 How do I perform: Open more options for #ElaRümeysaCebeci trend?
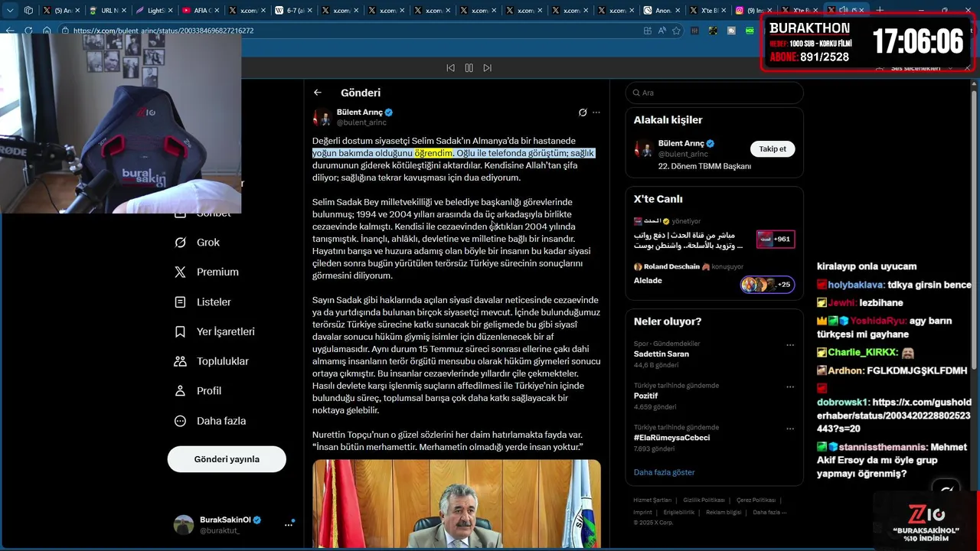tap(790, 429)
